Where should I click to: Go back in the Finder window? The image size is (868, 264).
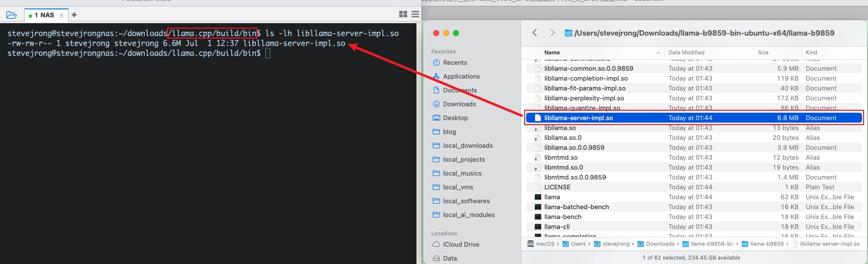[x=535, y=33]
